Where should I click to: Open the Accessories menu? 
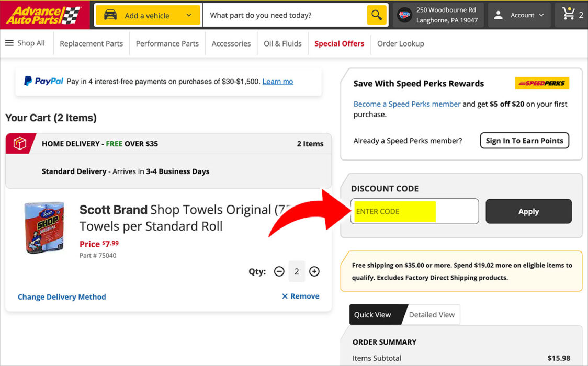click(x=231, y=43)
